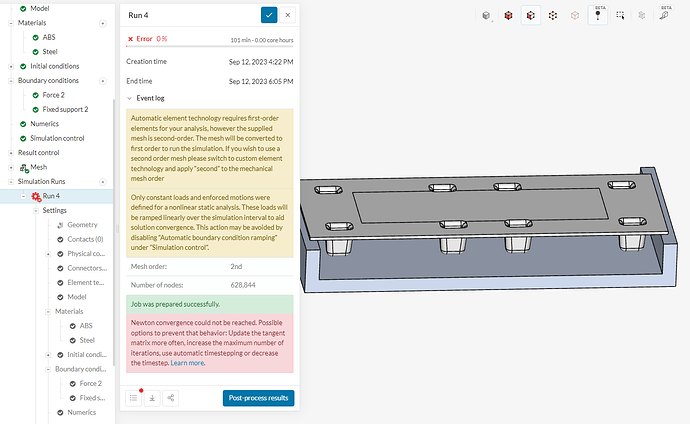Collapse the Materials tree node

11,23
